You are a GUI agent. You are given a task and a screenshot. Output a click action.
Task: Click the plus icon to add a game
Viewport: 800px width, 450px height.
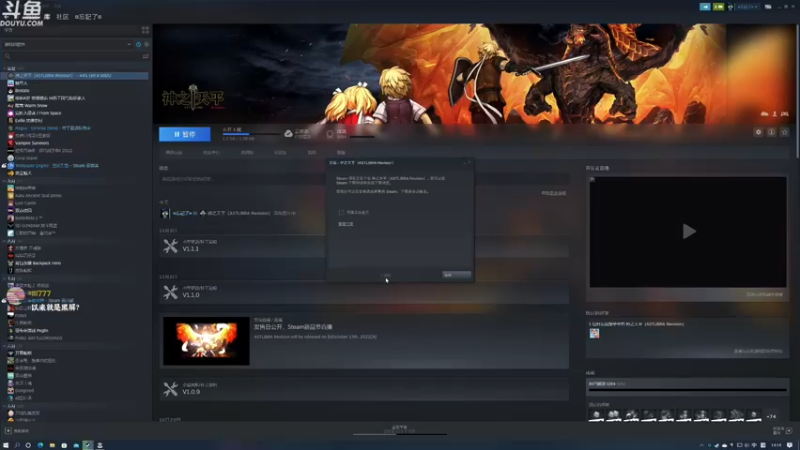click(x=8, y=431)
